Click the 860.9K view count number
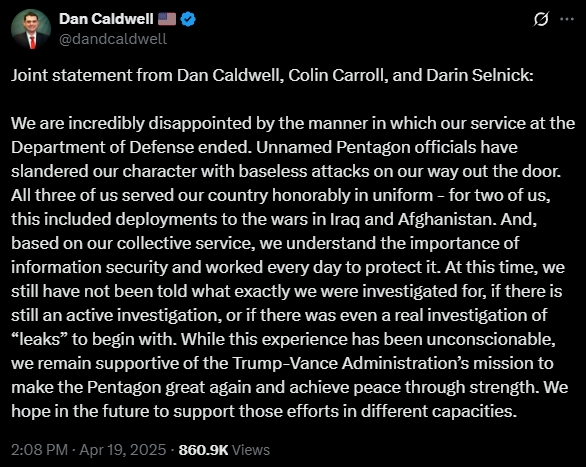The image size is (586, 467). (x=203, y=449)
